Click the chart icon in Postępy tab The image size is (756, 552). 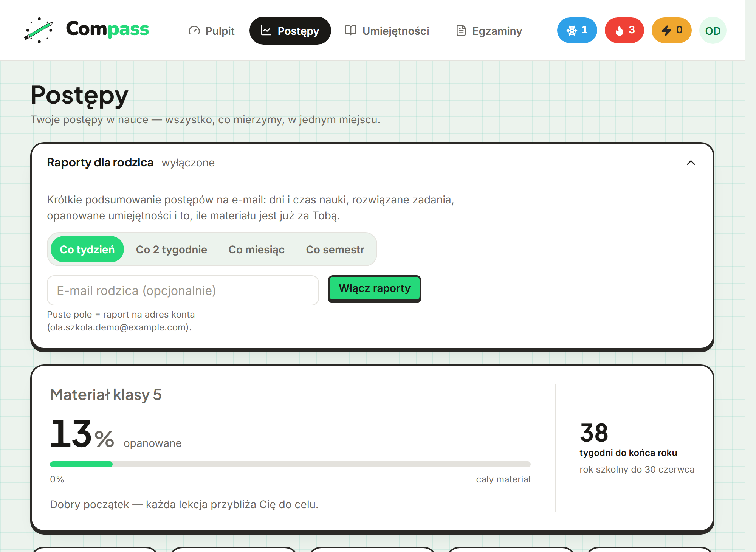pos(266,31)
